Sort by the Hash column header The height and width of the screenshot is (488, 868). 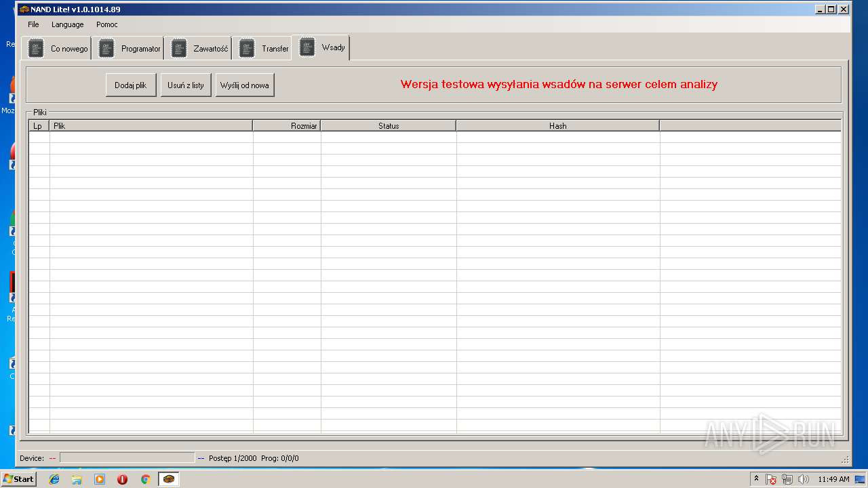[557, 125]
